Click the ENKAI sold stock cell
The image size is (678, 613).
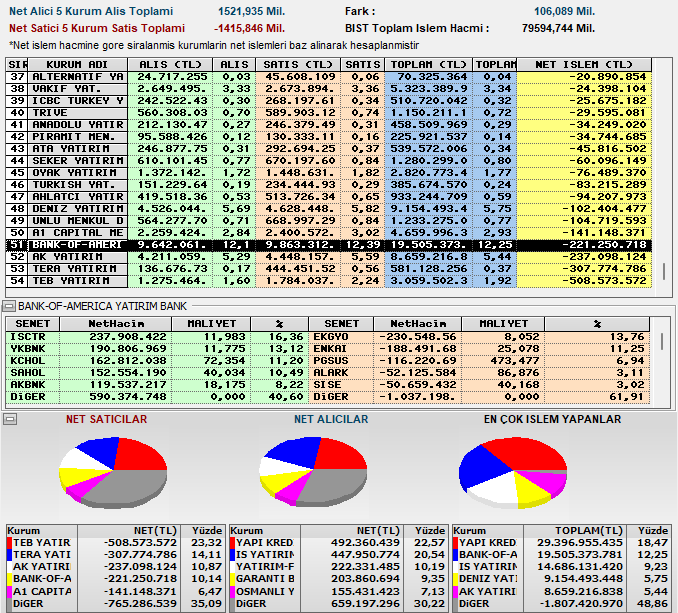click(x=341, y=349)
